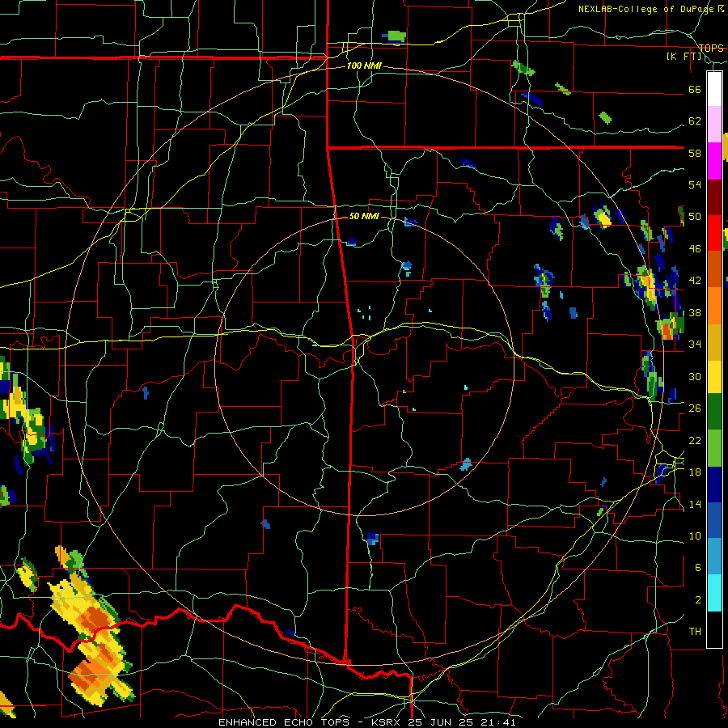
Task: Click the 58 value on the scale
Action: 695,153
